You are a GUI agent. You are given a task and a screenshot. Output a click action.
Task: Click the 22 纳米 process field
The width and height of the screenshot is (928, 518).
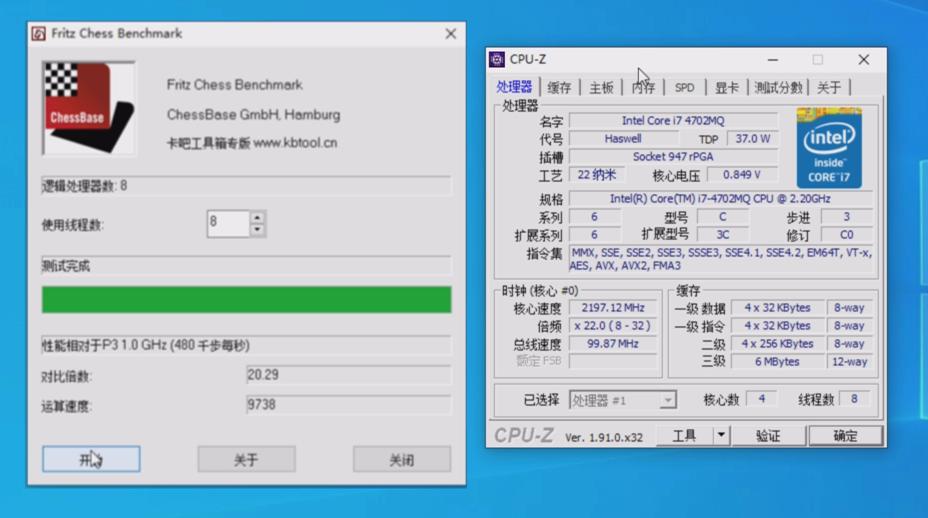coord(597,175)
